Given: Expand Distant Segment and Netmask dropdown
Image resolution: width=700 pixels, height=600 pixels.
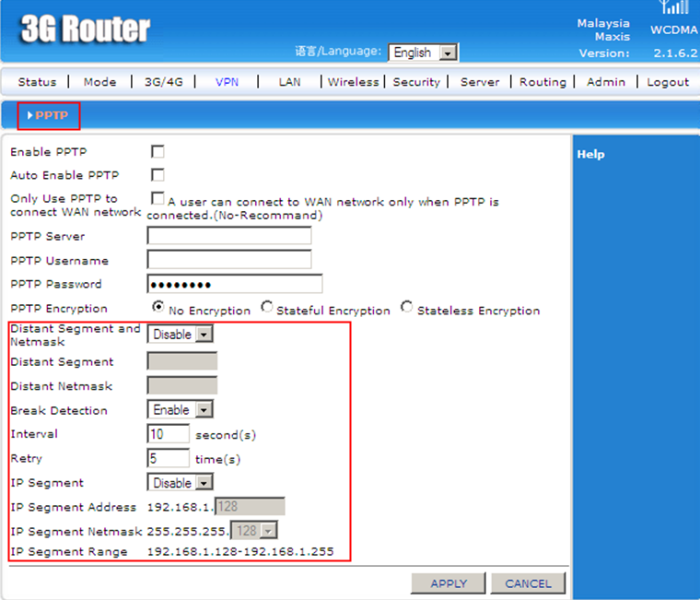Looking at the screenshot, I should pyautogui.click(x=180, y=335).
